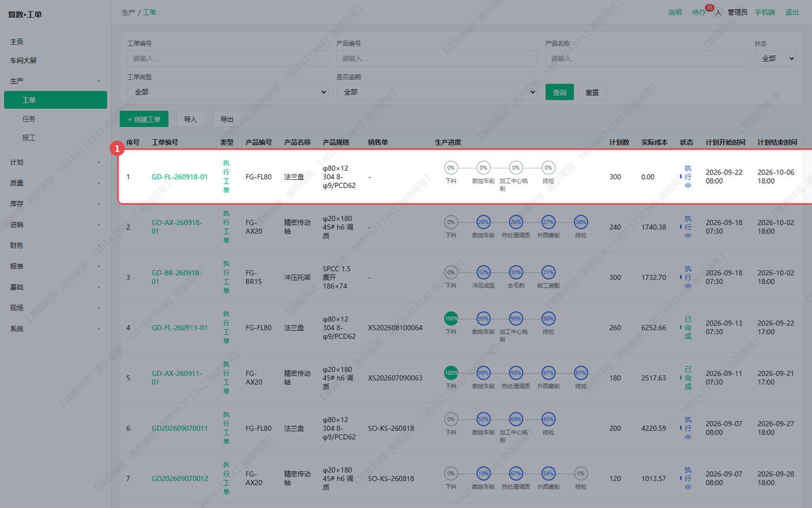Click the 生产 breadcrumb link

128,12
